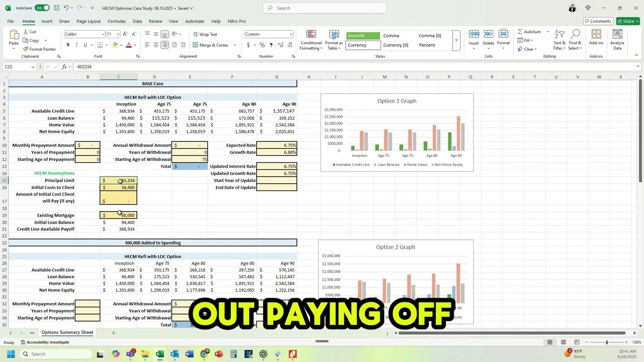Switch to Page Break Preview in status bar
Screen dimensions: 644x362
pyautogui.click(x=577, y=342)
